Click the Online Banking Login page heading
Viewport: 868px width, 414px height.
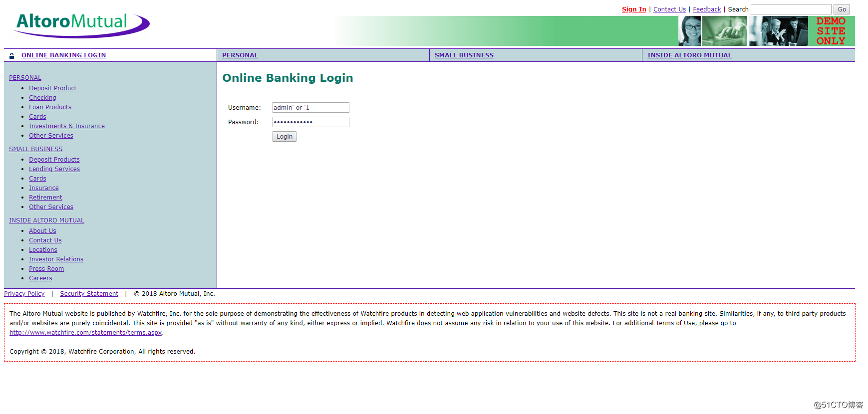click(288, 78)
